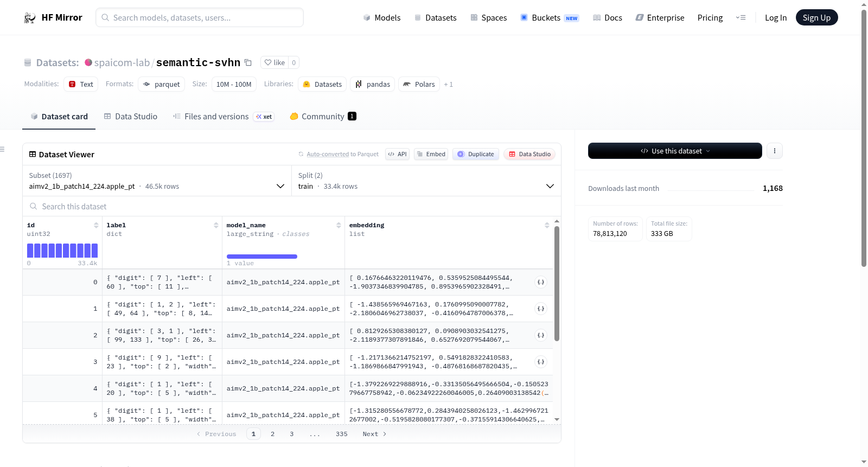The width and height of the screenshot is (868, 467).
Task: Switch to the Data Studio tab
Action: (x=131, y=117)
